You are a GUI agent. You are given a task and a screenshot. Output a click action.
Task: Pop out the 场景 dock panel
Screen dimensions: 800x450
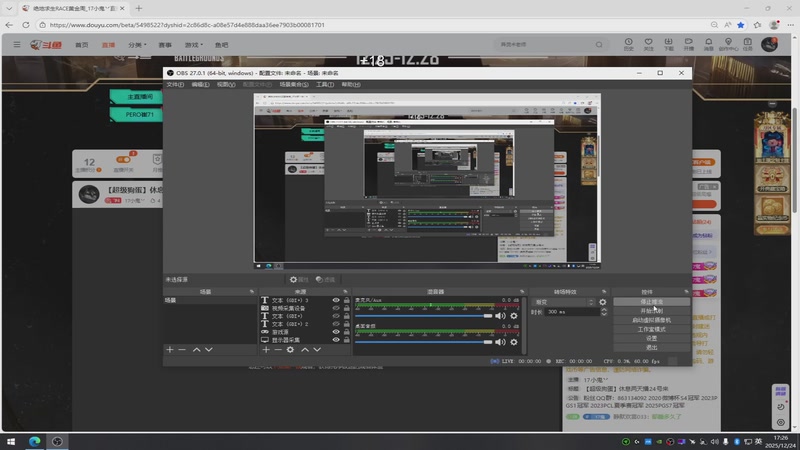[x=252, y=292]
